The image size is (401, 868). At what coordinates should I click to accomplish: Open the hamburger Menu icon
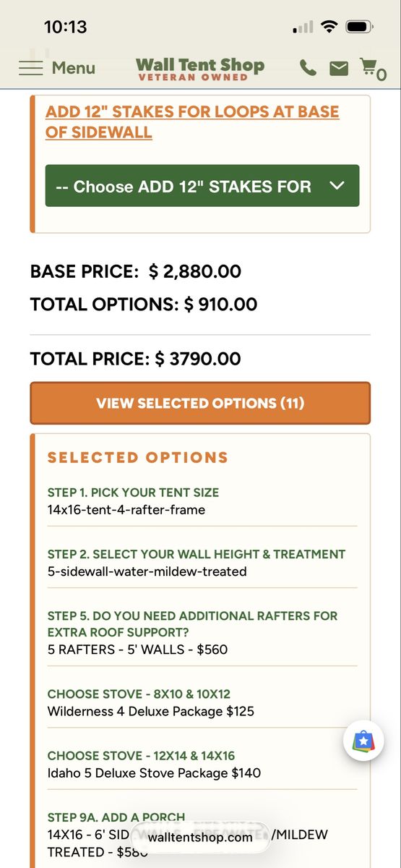pyautogui.click(x=31, y=68)
